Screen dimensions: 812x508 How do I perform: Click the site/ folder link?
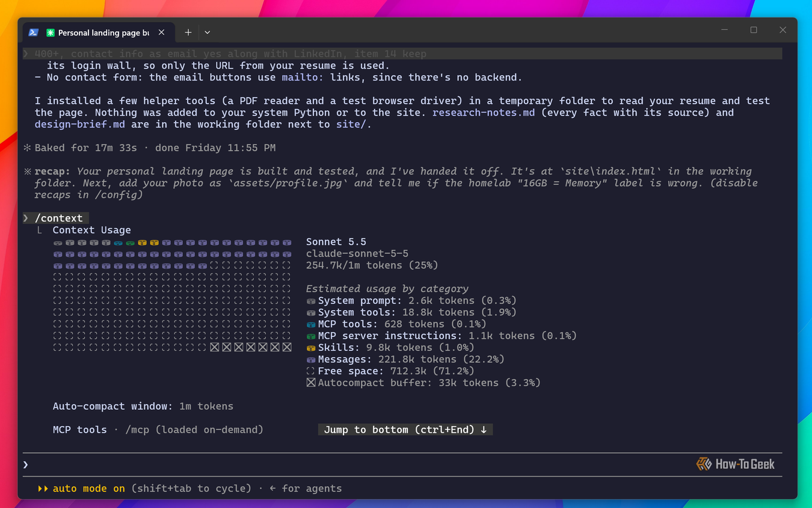click(x=351, y=124)
